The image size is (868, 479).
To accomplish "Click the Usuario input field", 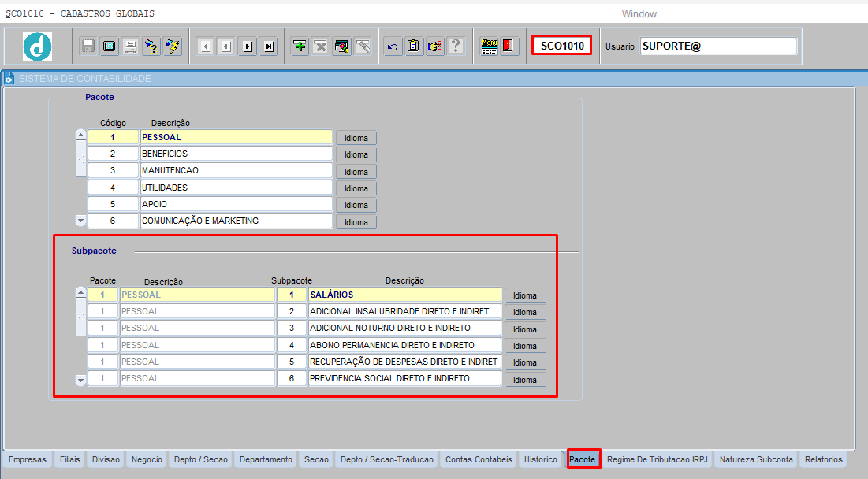I will click(x=718, y=46).
